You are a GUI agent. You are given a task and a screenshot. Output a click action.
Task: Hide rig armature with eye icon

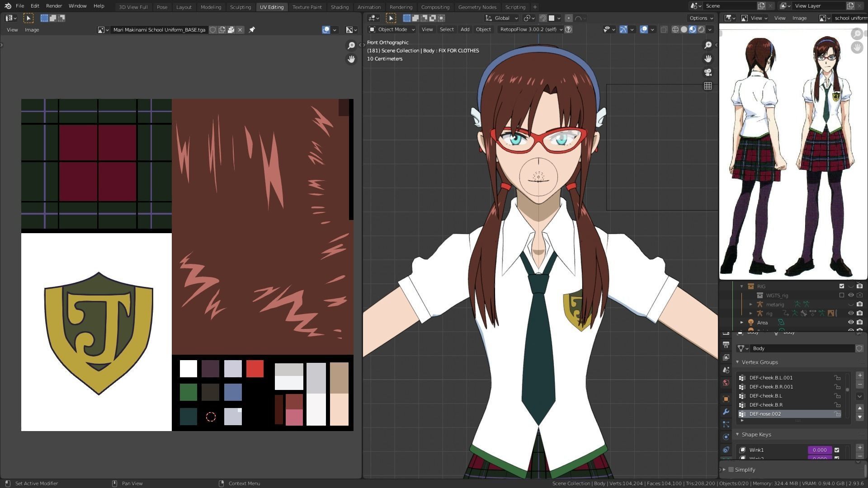(x=851, y=314)
